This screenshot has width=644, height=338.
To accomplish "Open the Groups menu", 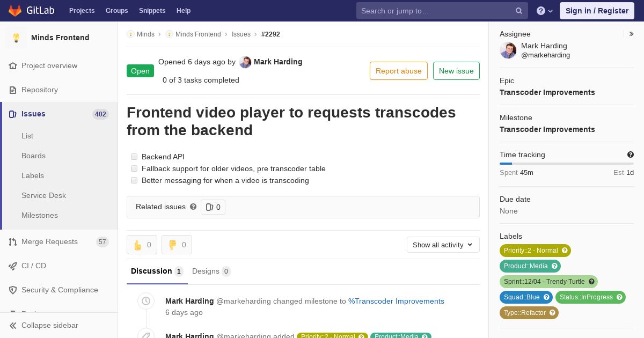I will tap(116, 11).
